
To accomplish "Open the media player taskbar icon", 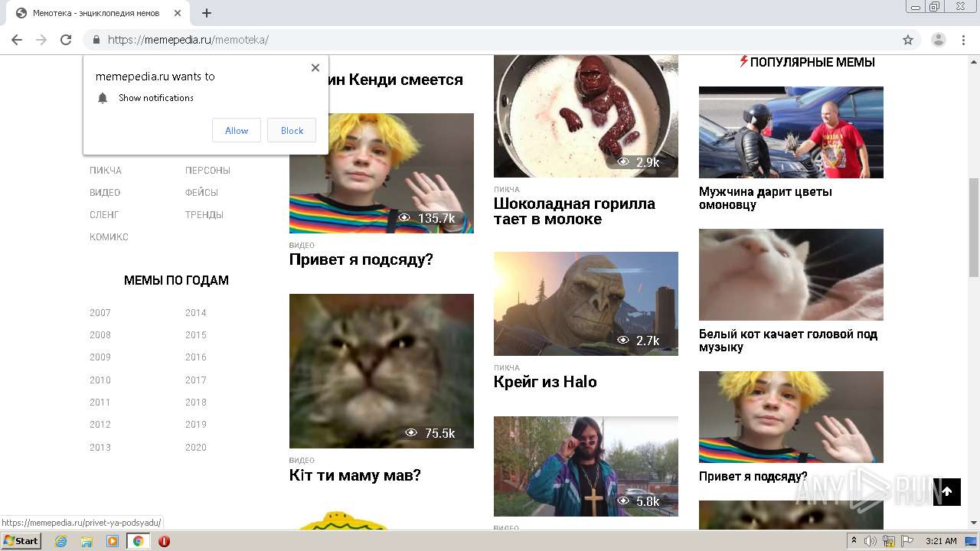I will (113, 541).
